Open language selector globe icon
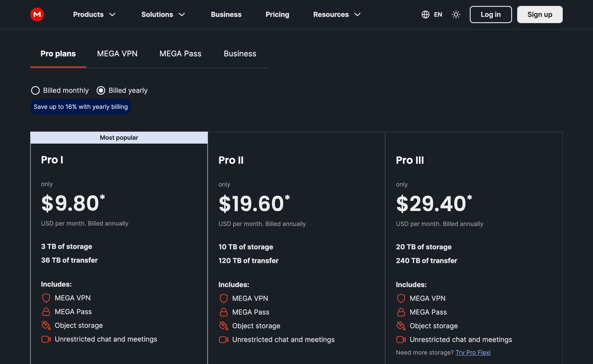Viewport: 593px width, 364px height. pos(426,14)
